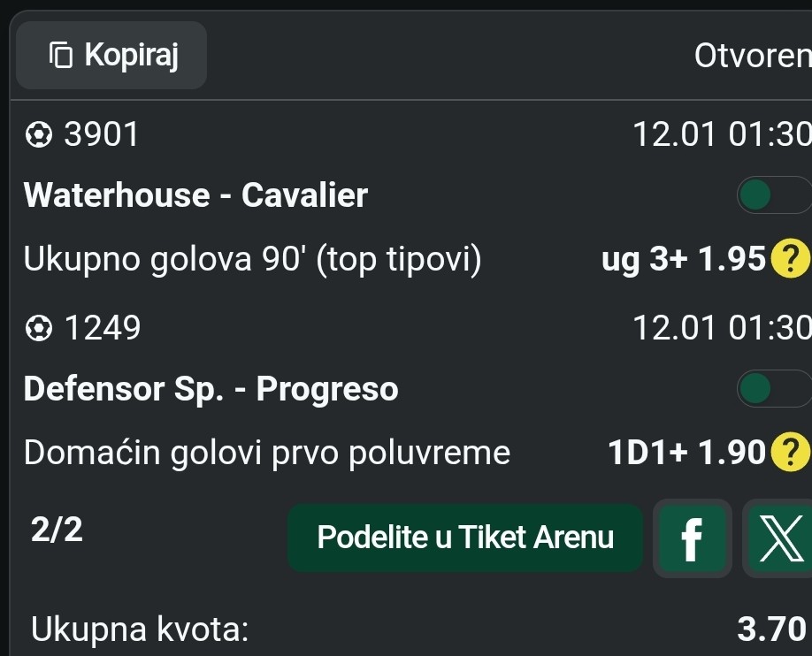Open help for 1D1+ 1.90
The image size is (812, 656).
tap(790, 453)
